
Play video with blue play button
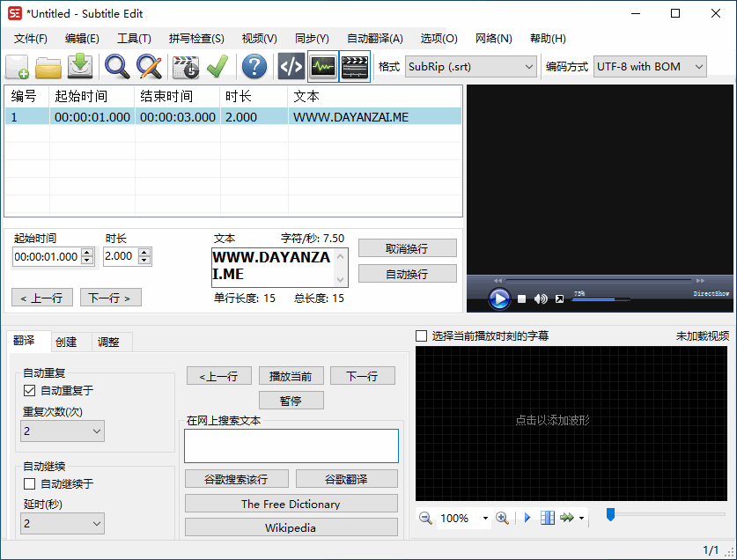[499, 298]
